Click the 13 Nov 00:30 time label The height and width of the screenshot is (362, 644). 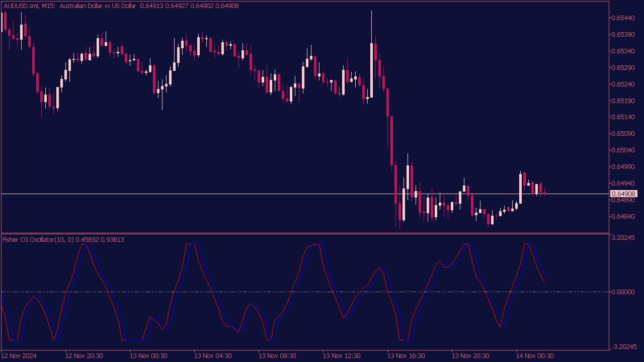click(148, 355)
